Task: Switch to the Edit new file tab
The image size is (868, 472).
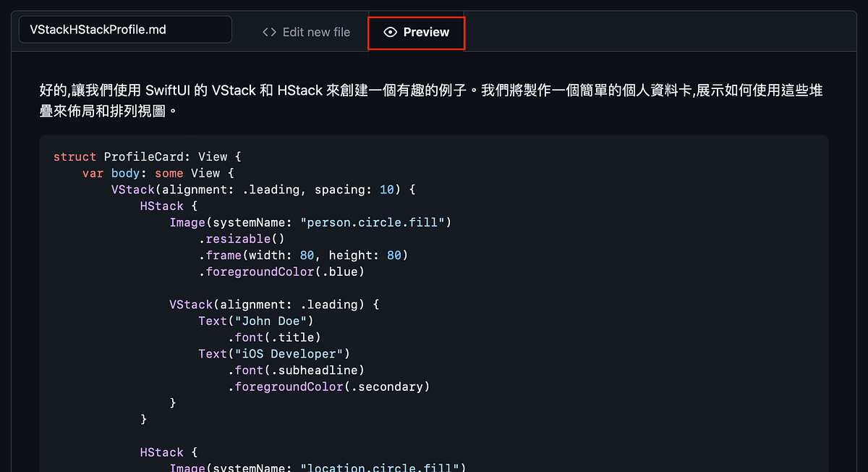Action: (316, 32)
